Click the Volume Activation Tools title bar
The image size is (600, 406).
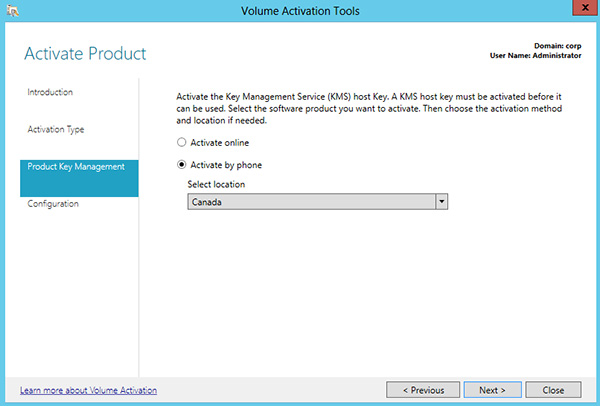click(x=300, y=11)
